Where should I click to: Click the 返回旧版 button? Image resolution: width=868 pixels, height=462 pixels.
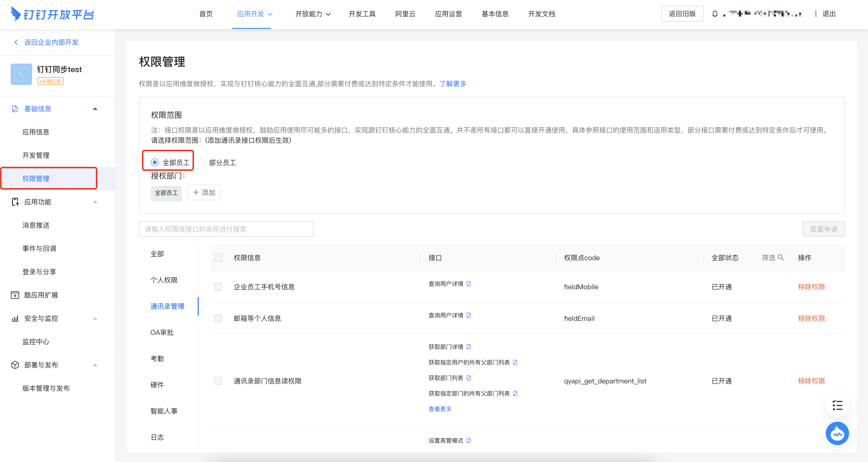[682, 14]
